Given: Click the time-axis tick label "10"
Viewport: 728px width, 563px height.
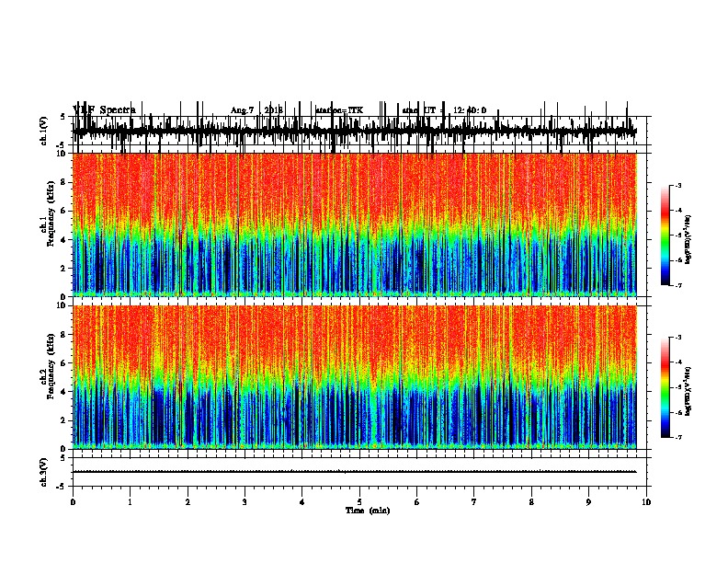Looking at the screenshot, I should pos(646,501).
